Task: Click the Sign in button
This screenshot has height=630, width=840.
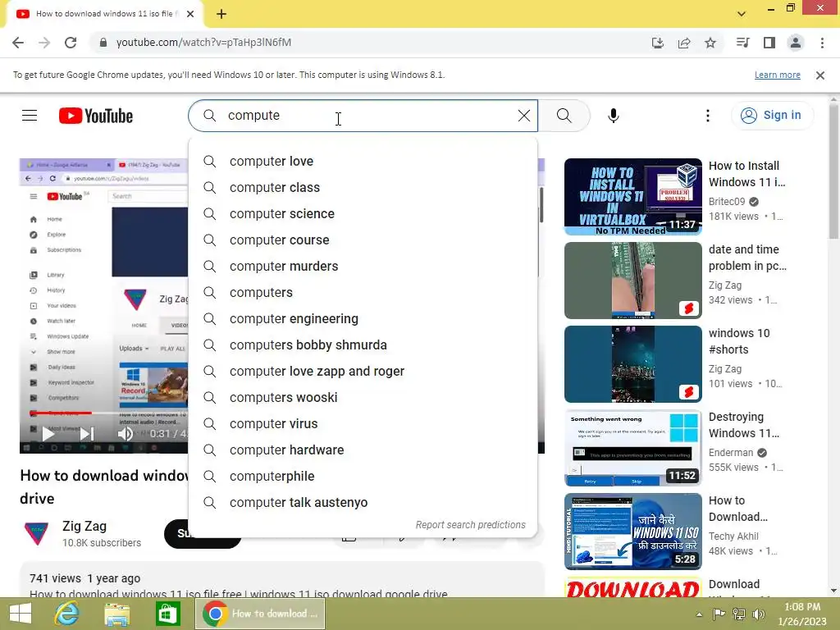Action: point(771,115)
